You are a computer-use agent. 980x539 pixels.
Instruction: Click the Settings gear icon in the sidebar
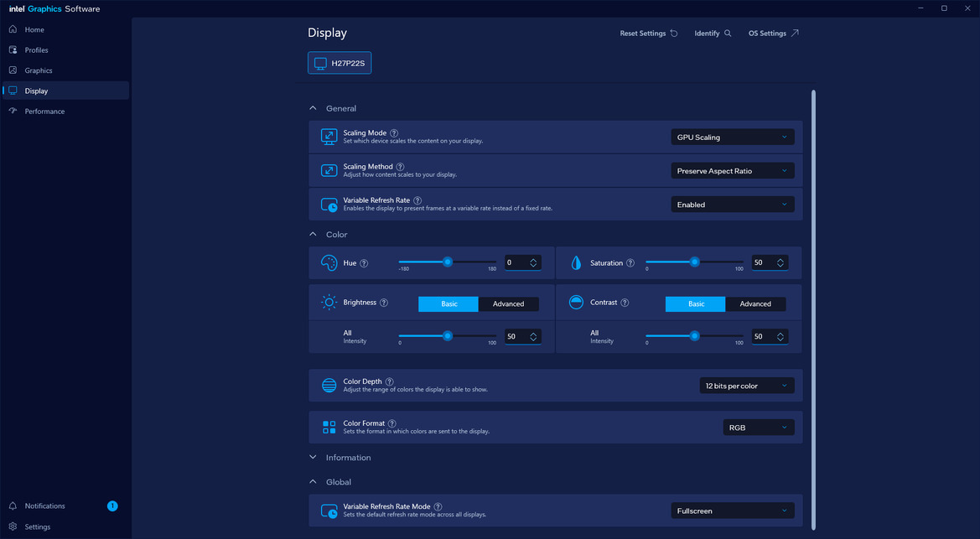click(x=13, y=526)
